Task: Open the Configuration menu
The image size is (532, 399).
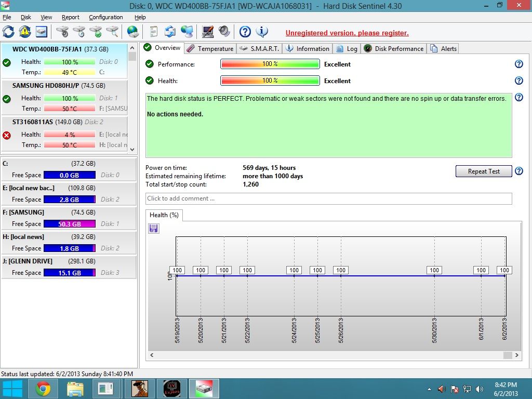Action: click(106, 17)
